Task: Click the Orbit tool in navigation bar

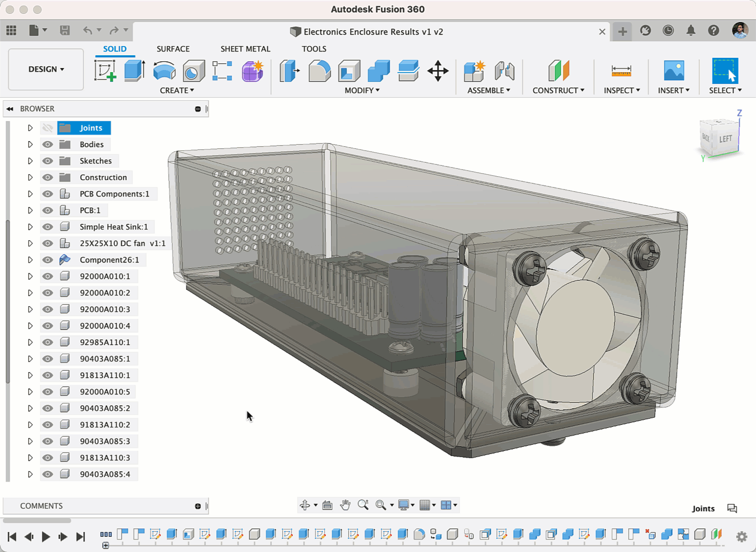Action: 305,505
